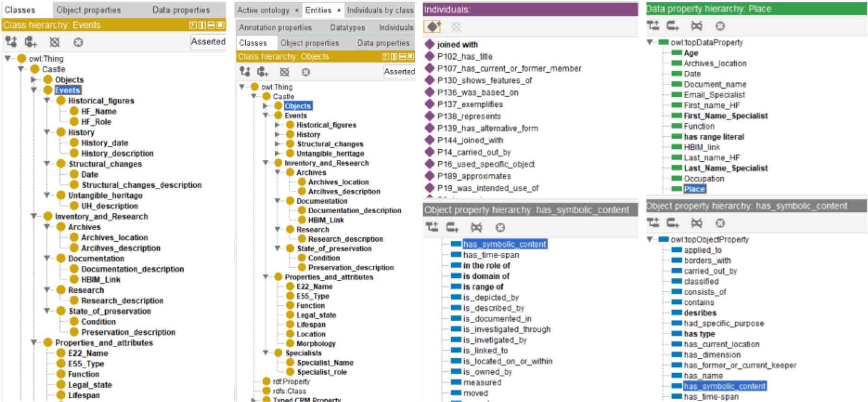Switch to the Datatypes tab

(347, 27)
